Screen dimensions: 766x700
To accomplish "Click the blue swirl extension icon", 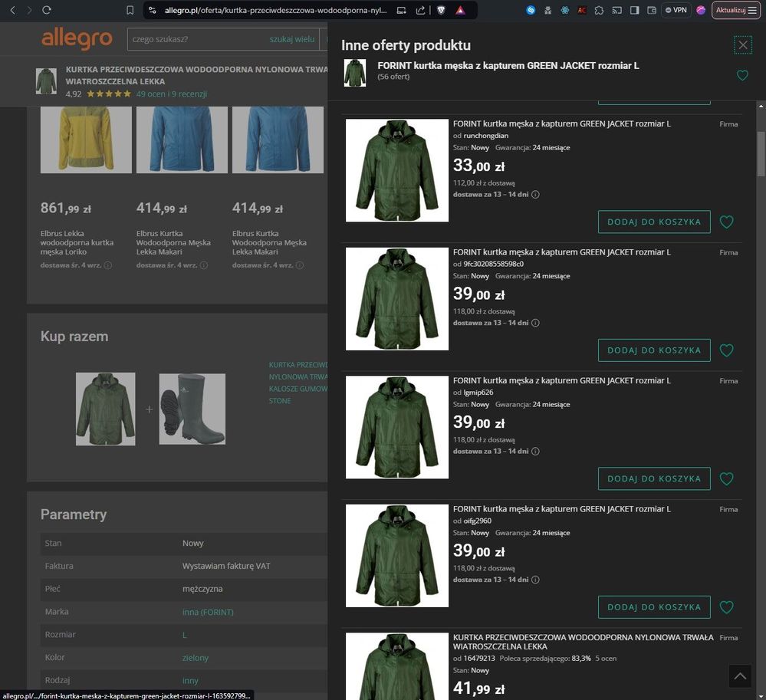I will [x=531, y=10].
